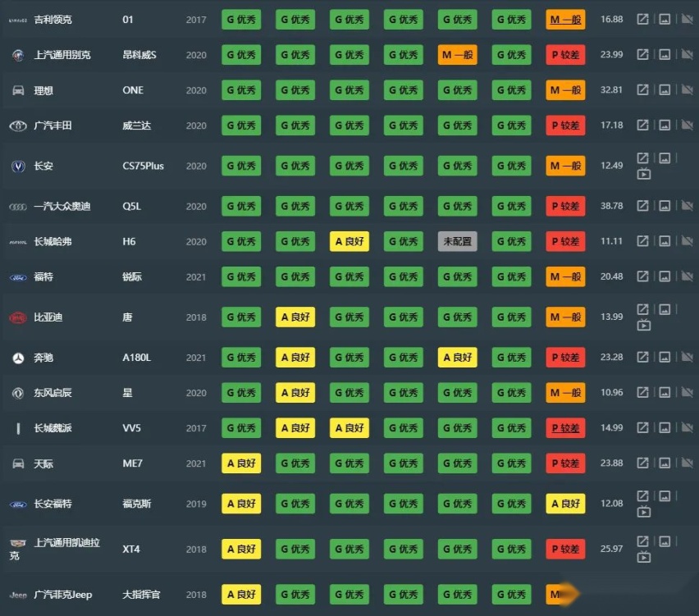Click the price 11.11
Image resolution: width=699 pixels, height=616 pixels.
pos(611,241)
